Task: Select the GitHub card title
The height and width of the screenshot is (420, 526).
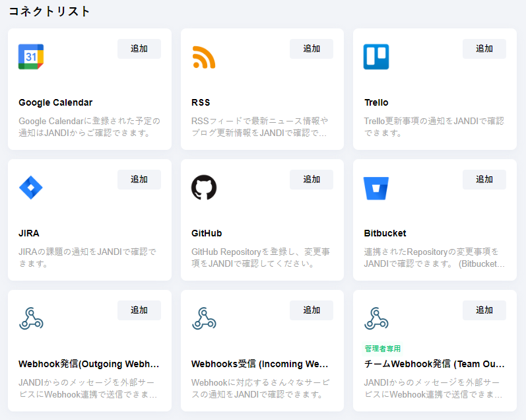Action: (x=207, y=233)
